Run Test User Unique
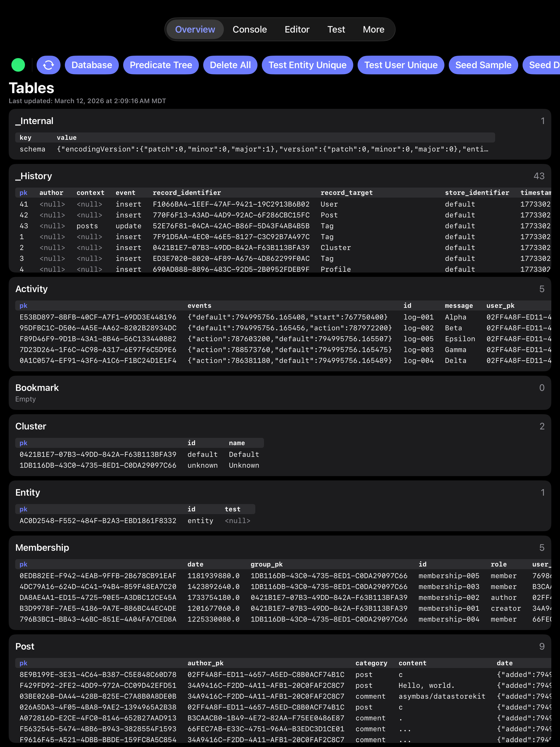Viewport: 560px width, 747px height. [x=401, y=65]
